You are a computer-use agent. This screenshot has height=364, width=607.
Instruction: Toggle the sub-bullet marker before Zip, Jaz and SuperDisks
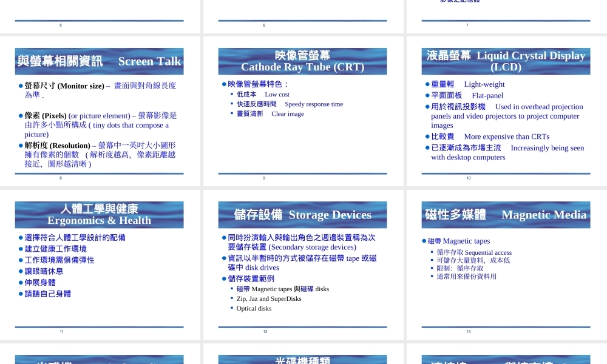pyautogui.click(x=232, y=298)
